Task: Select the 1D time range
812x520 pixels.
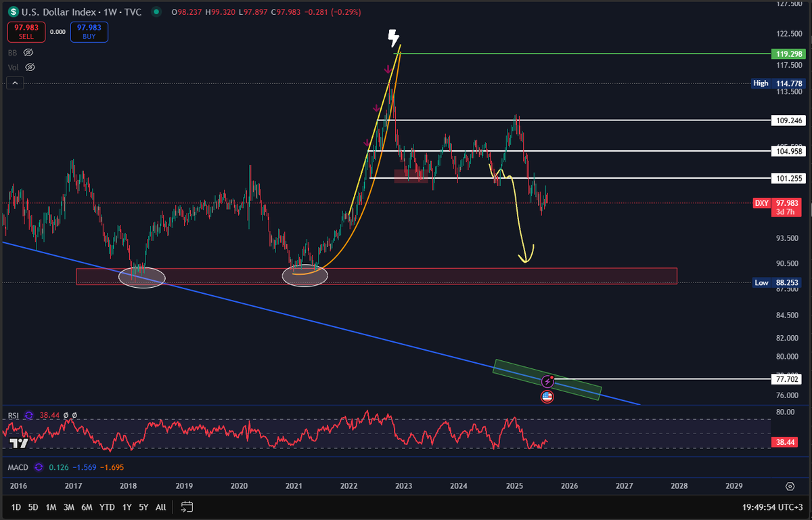Action: click(x=15, y=506)
